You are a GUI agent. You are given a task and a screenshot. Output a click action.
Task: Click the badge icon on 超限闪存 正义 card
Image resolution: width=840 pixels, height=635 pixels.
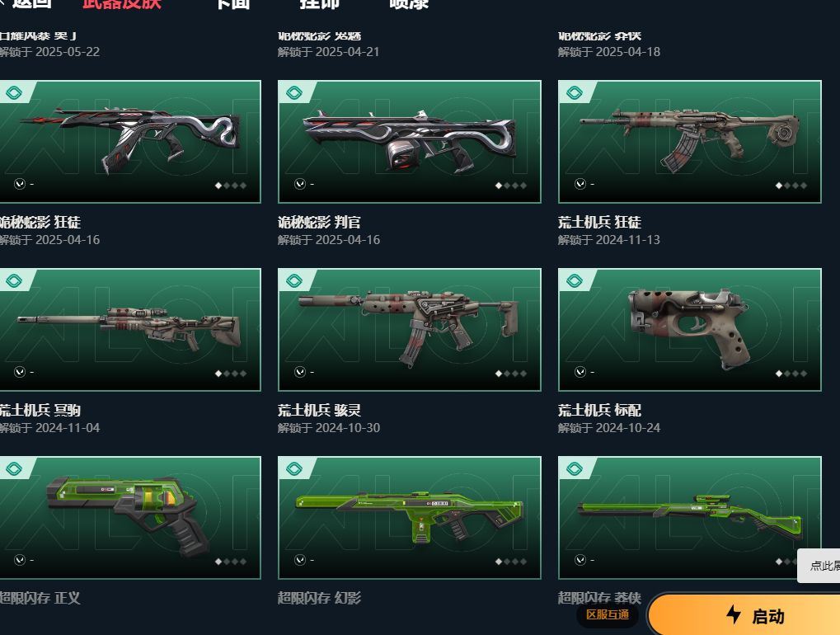pos(14,469)
